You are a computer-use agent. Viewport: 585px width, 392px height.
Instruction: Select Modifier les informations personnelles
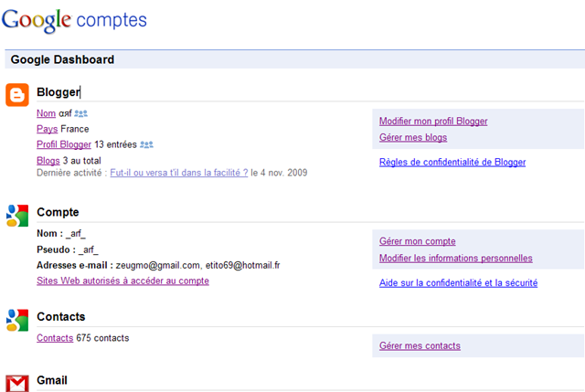456,258
